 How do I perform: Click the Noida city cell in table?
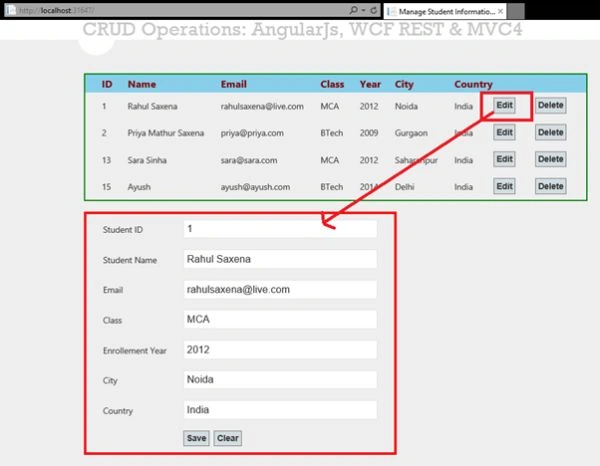[x=406, y=106]
